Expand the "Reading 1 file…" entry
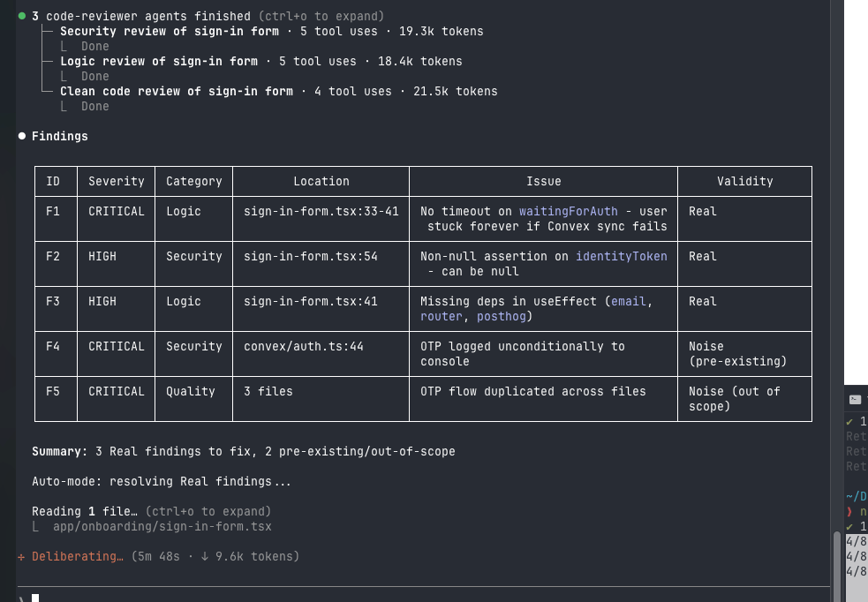The image size is (868, 602). [151, 511]
